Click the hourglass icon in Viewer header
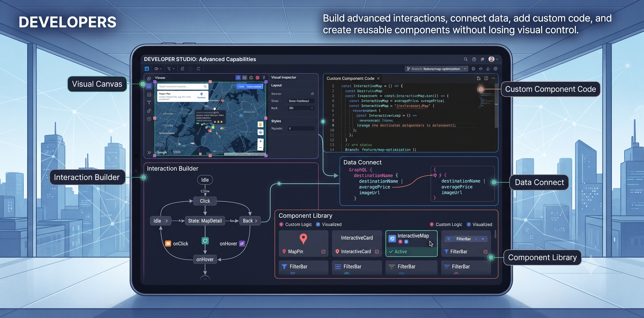Viewport: 644px width, 318px height. point(264,78)
